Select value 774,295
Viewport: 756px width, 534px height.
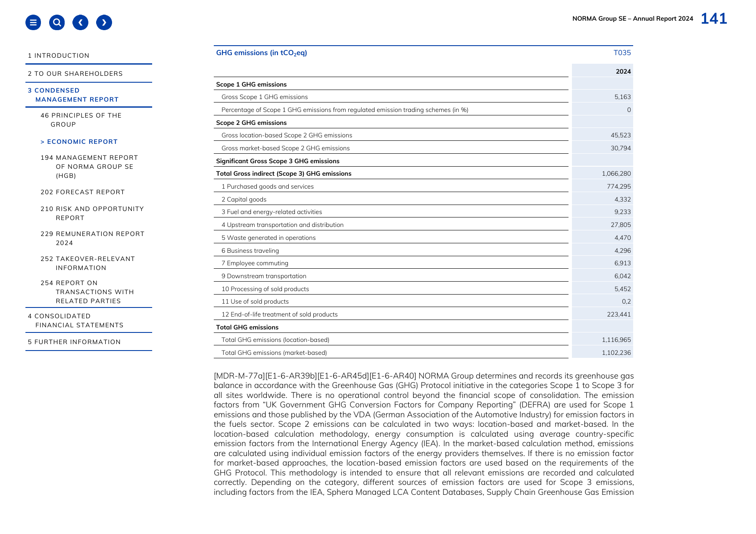pyautogui.click(x=619, y=186)
